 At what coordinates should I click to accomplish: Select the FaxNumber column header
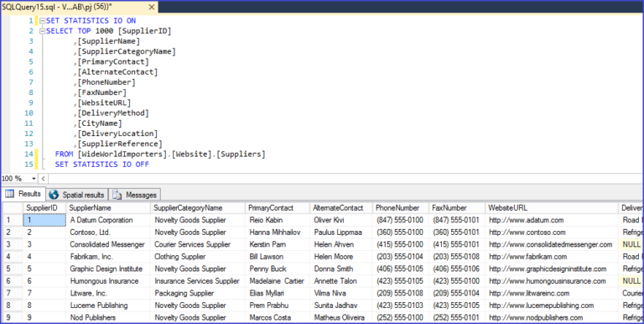(x=457, y=208)
